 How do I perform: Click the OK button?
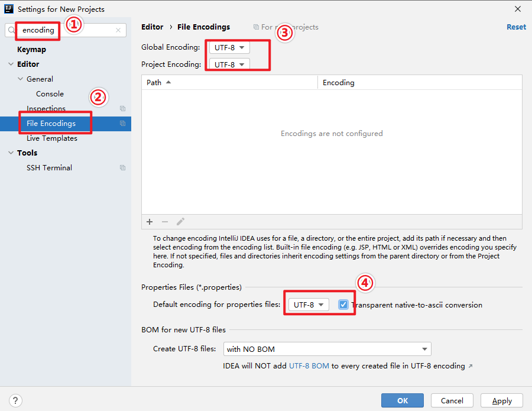(x=403, y=400)
